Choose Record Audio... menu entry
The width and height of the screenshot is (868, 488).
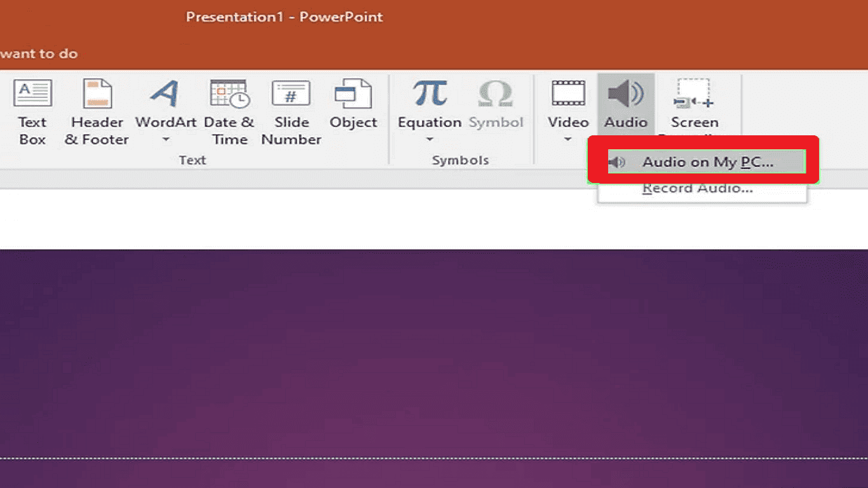point(703,188)
